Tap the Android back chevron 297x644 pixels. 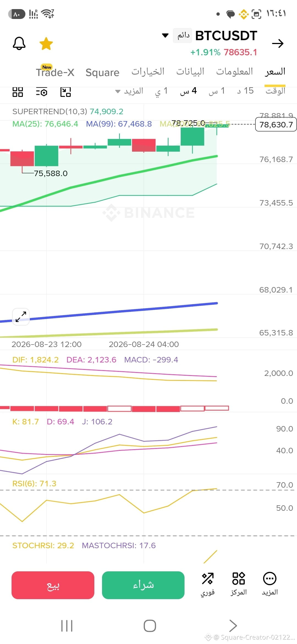[233, 626]
